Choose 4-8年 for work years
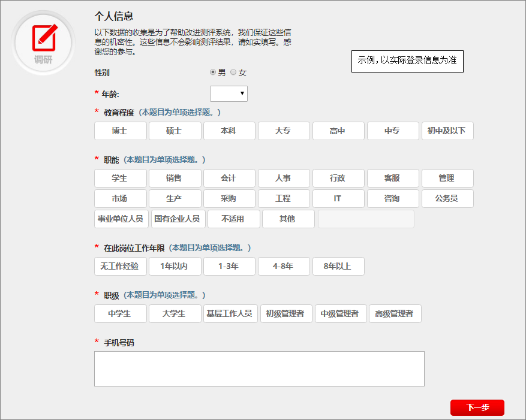This screenshot has width=526, height=420. (284, 266)
